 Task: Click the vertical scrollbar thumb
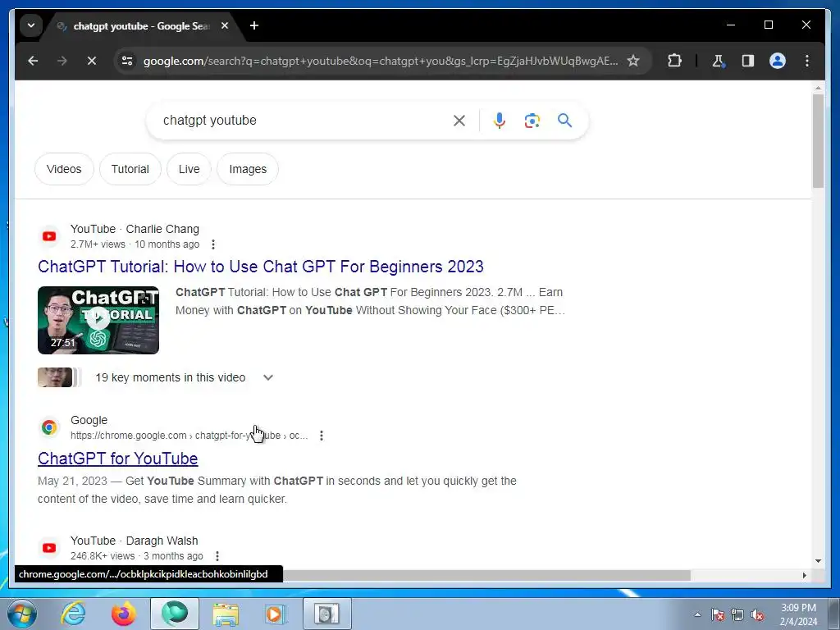[x=818, y=141]
